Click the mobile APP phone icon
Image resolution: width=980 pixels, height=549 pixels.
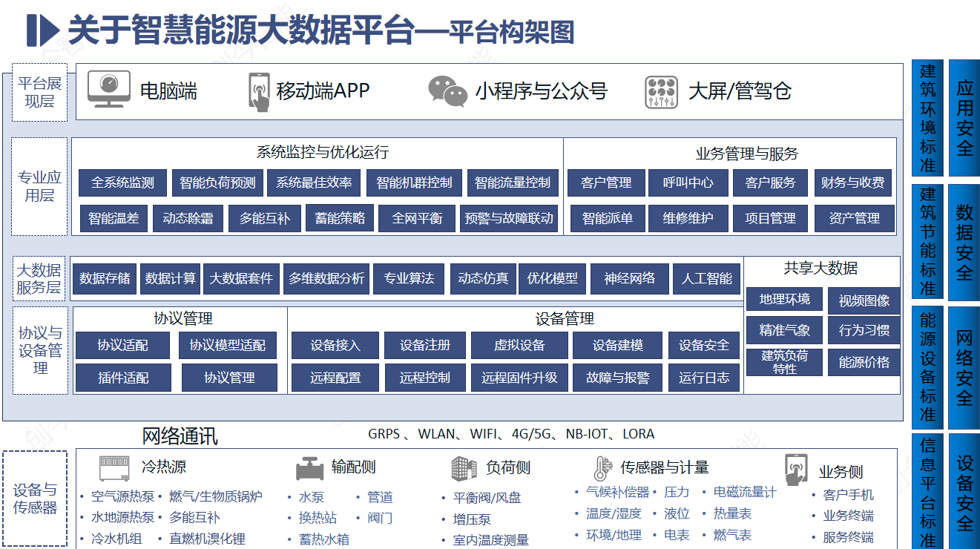coord(259,91)
